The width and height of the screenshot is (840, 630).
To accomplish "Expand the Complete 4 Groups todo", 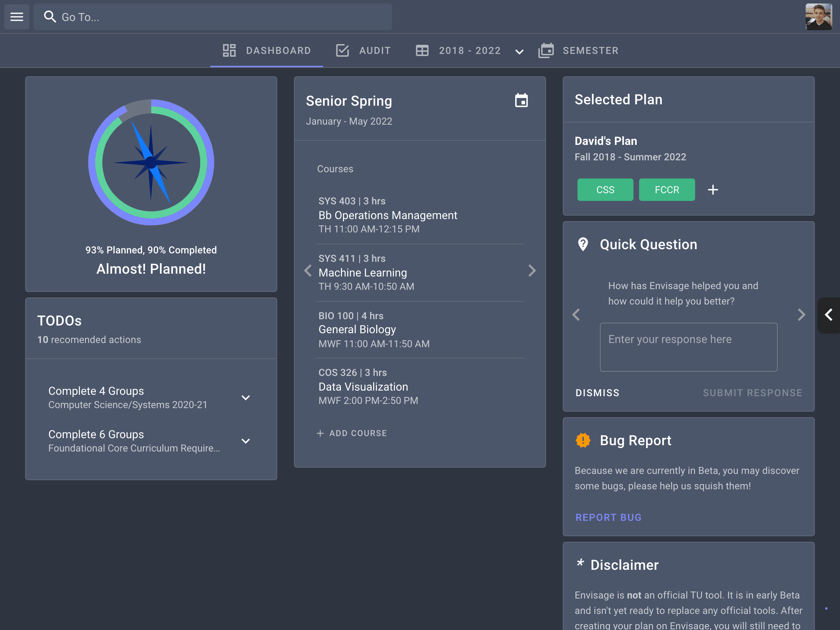I will [246, 398].
